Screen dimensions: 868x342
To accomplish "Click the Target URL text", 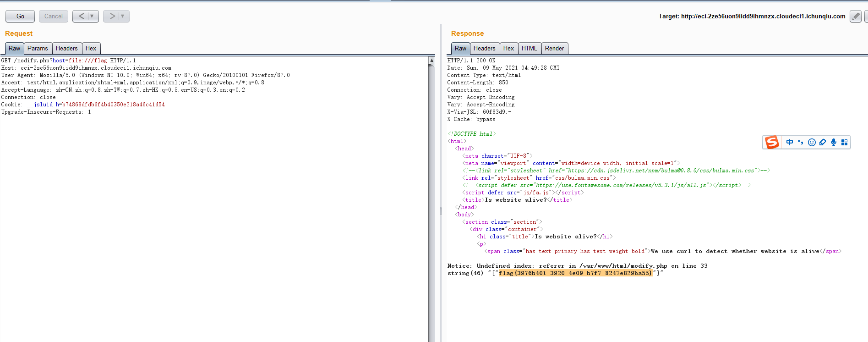I will click(x=752, y=16).
